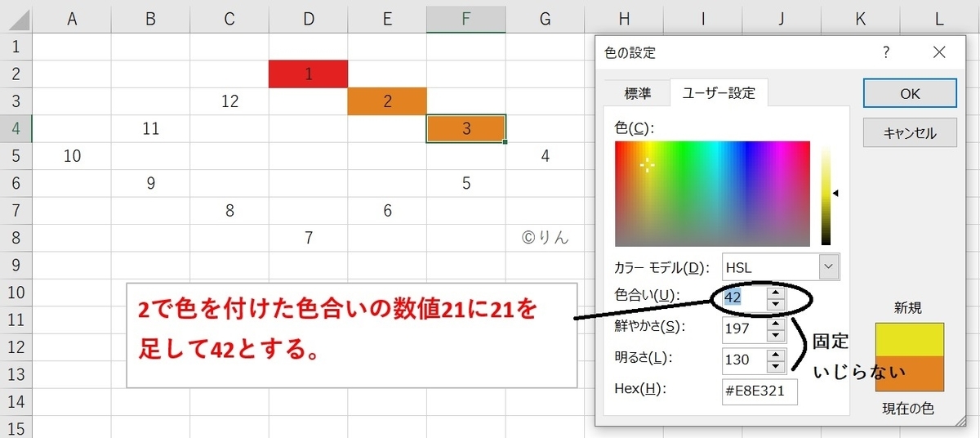Image resolution: width=980 pixels, height=438 pixels.
Task: Click the select-all corner of the sheet
Action: coord(16,18)
